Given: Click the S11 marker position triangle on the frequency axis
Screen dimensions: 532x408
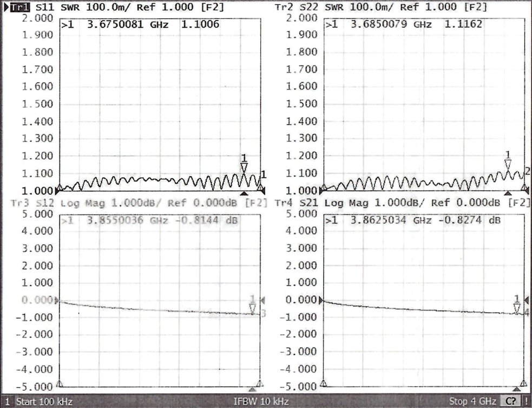Looking at the screenshot, I should [x=244, y=192].
